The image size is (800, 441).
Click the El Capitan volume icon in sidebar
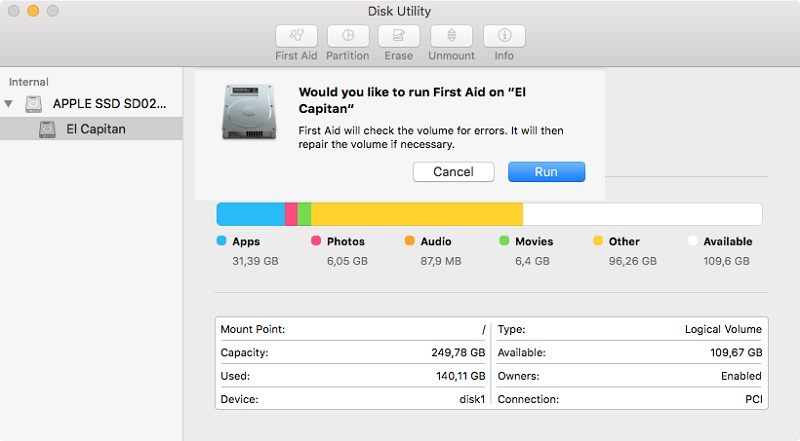click(x=47, y=129)
